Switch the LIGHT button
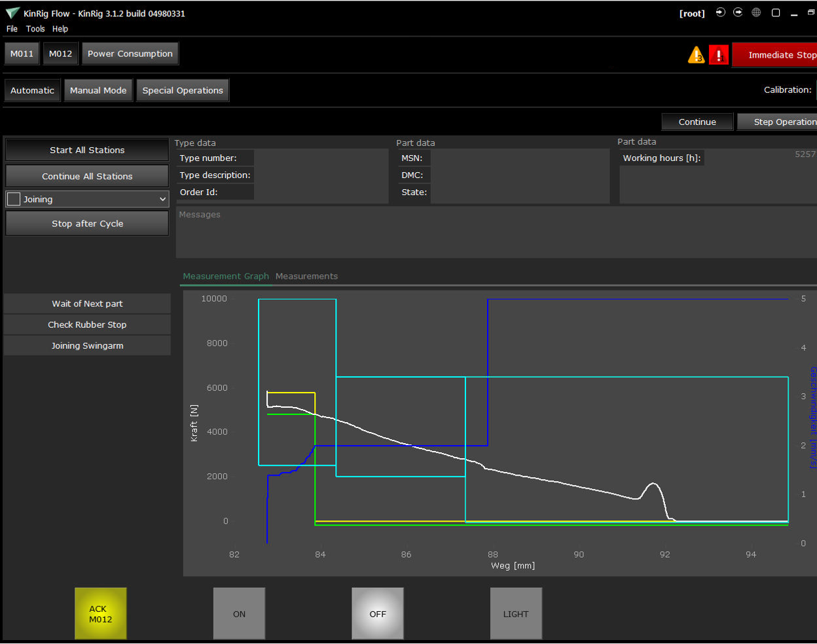The width and height of the screenshot is (817, 644). (516, 613)
